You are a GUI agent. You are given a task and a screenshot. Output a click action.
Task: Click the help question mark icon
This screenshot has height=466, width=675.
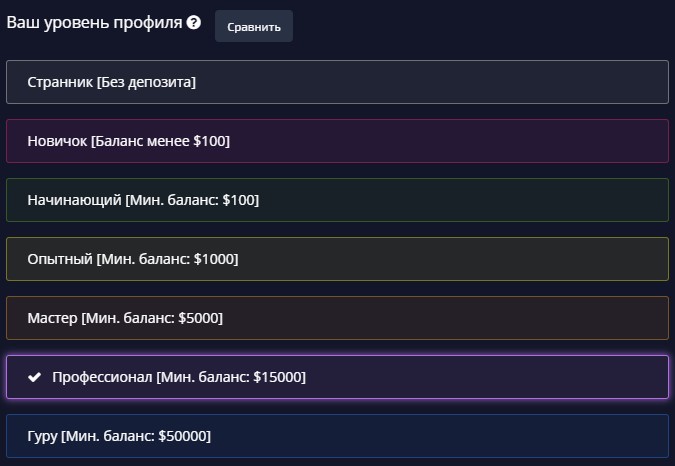click(x=194, y=23)
